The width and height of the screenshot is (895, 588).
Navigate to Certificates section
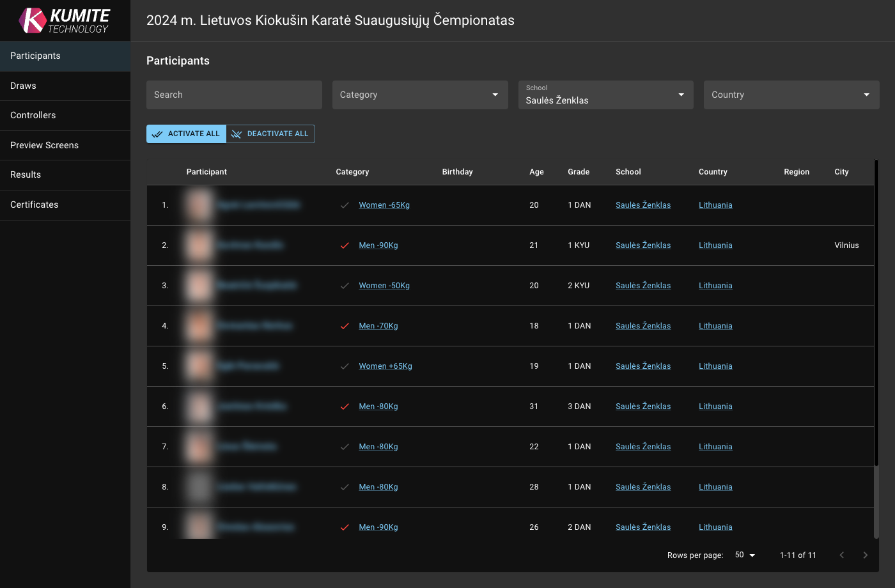tap(35, 205)
